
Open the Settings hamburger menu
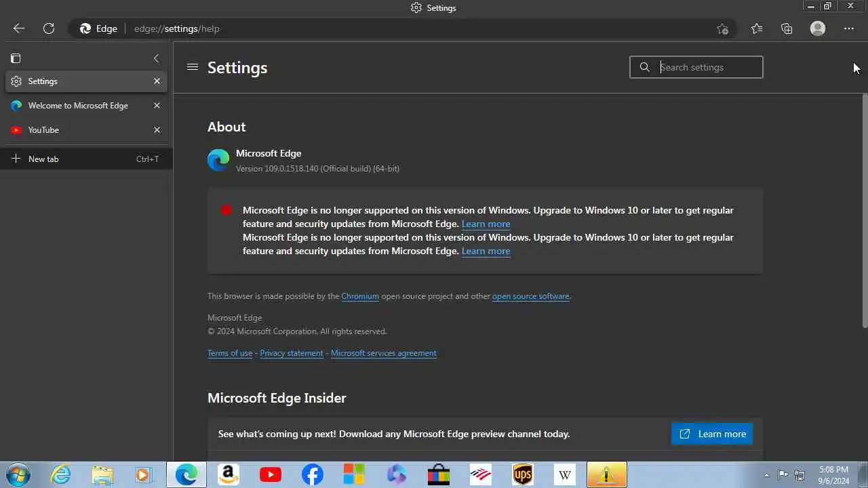(193, 67)
